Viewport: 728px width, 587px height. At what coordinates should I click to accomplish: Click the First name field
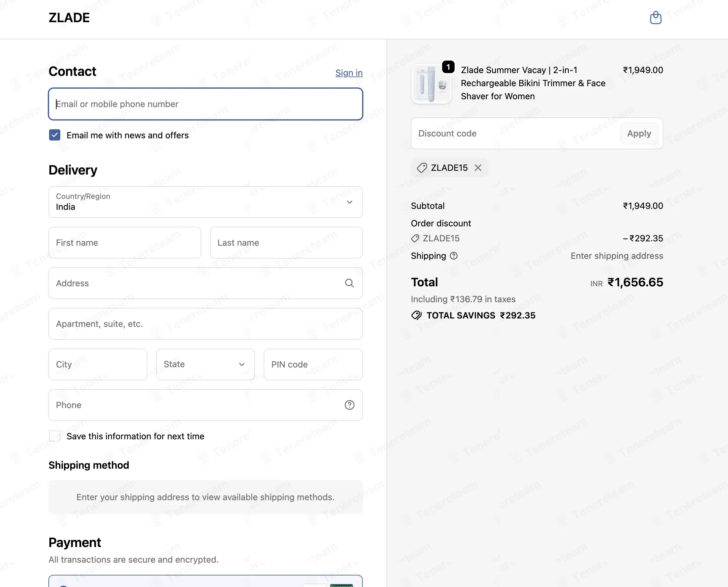coord(124,242)
